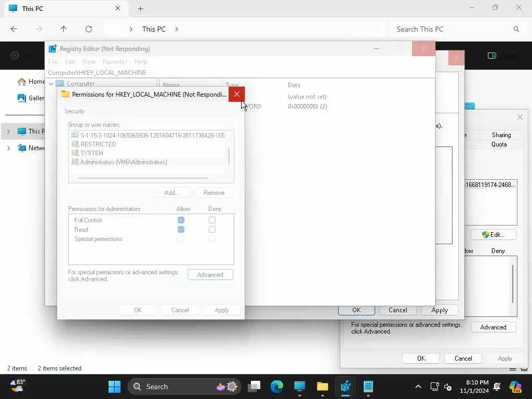The image size is (532, 399).
Task: Switch to Registry Editor taskbar icon
Action: click(345, 387)
